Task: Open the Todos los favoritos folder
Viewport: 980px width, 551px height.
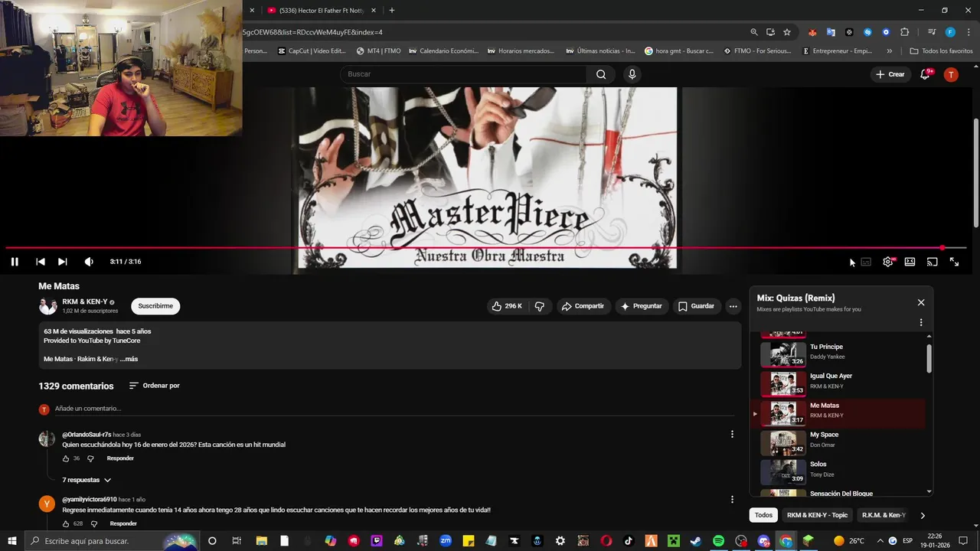Action: point(941,51)
